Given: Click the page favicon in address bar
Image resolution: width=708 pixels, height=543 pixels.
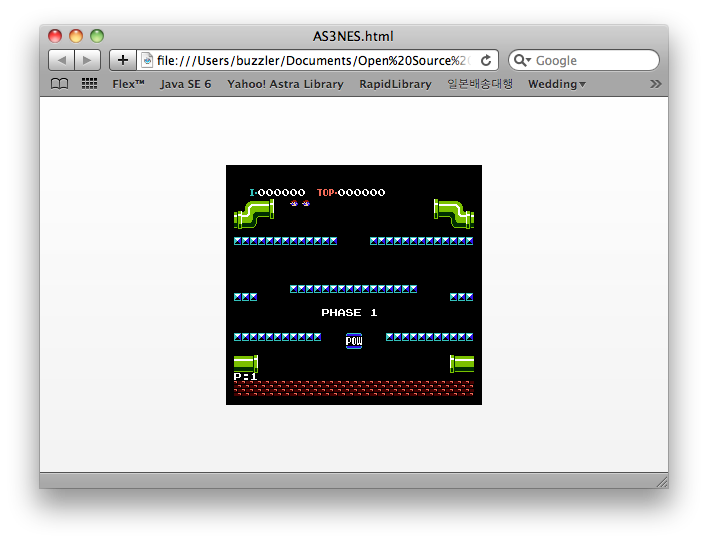Looking at the screenshot, I should pyautogui.click(x=147, y=60).
